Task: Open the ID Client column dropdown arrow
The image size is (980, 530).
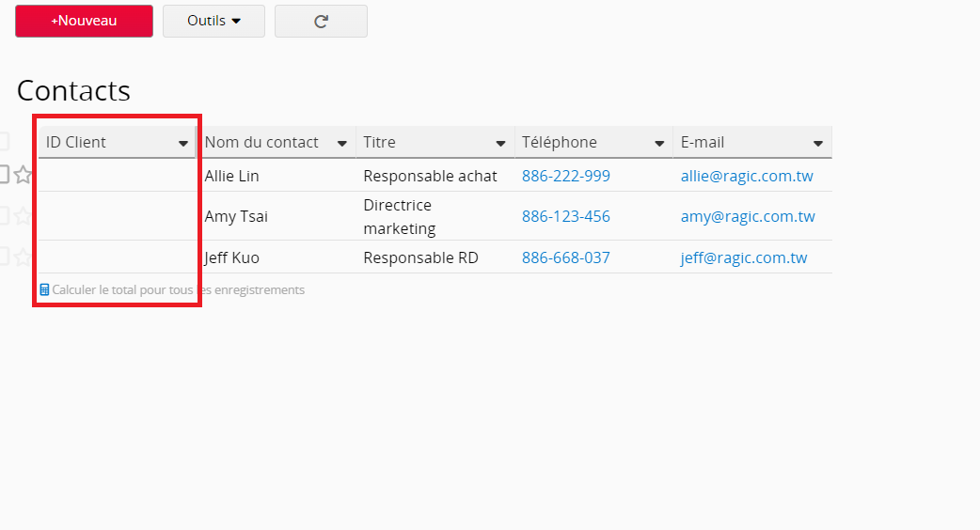Action: pyautogui.click(x=183, y=144)
